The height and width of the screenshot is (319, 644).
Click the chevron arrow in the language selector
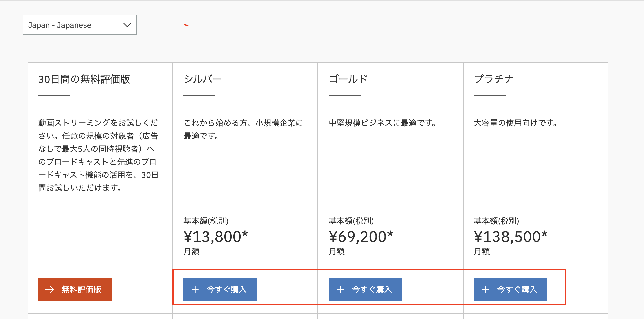127,25
